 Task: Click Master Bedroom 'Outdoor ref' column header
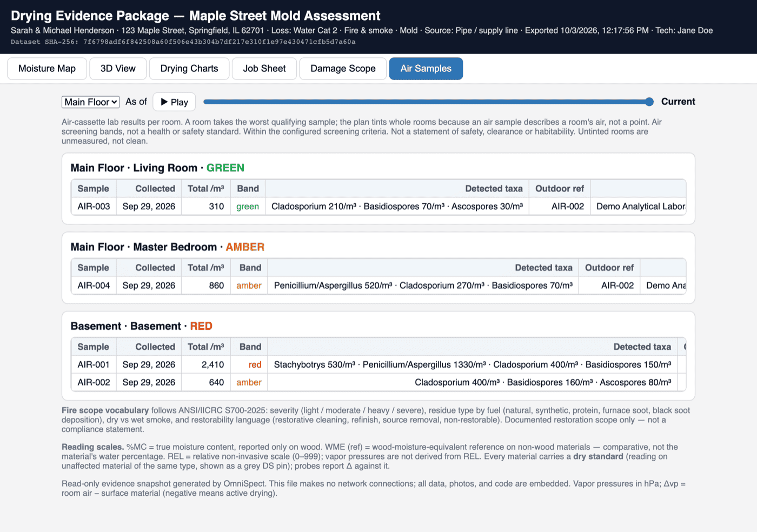pos(609,268)
